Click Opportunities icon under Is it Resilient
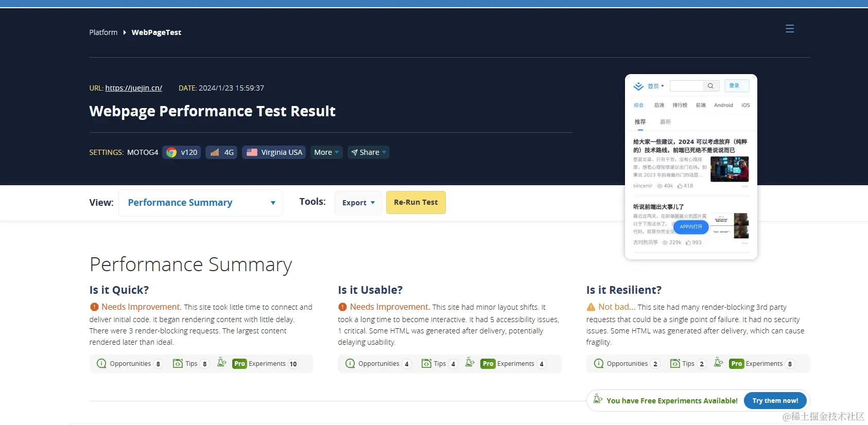868x425 pixels. (x=599, y=363)
